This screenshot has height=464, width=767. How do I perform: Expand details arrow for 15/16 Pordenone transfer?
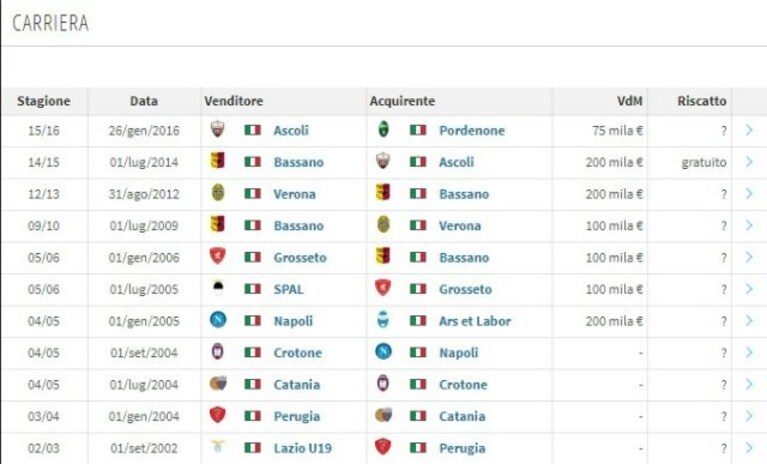(x=749, y=130)
